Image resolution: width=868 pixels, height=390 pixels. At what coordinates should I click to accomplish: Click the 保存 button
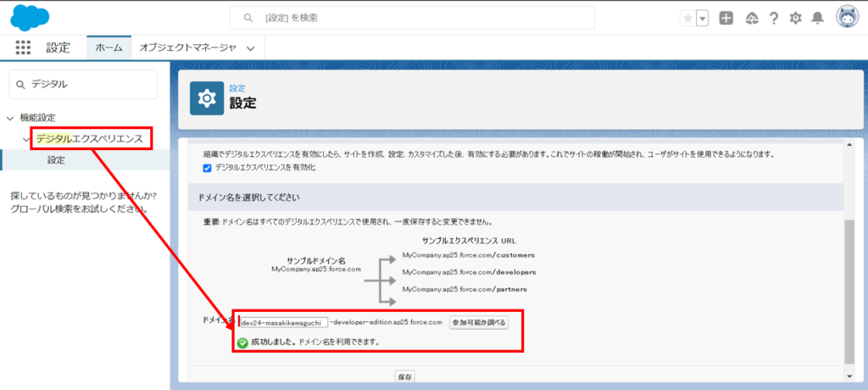(x=404, y=376)
